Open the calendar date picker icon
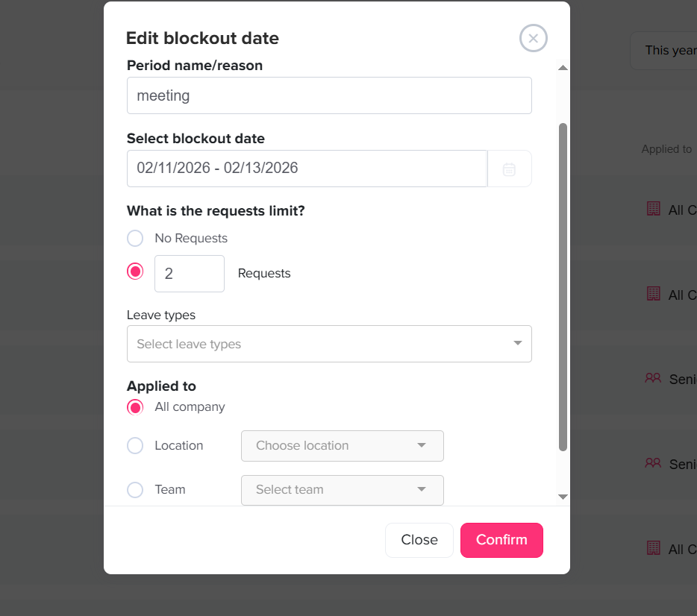697x616 pixels. tap(509, 169)
